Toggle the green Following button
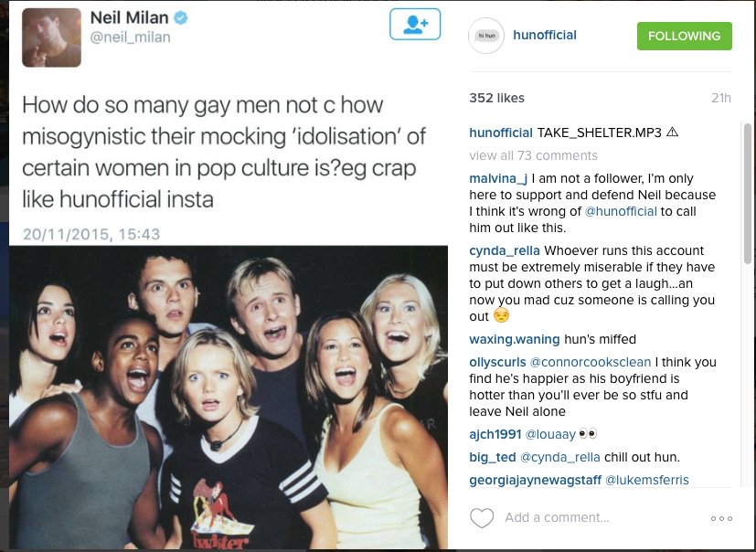 [x=684, y=36]
